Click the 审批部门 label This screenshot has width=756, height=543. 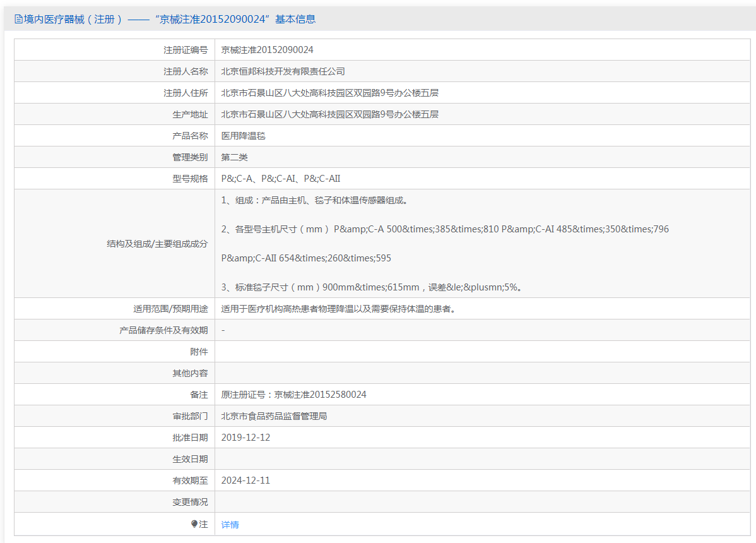[190, 415]
